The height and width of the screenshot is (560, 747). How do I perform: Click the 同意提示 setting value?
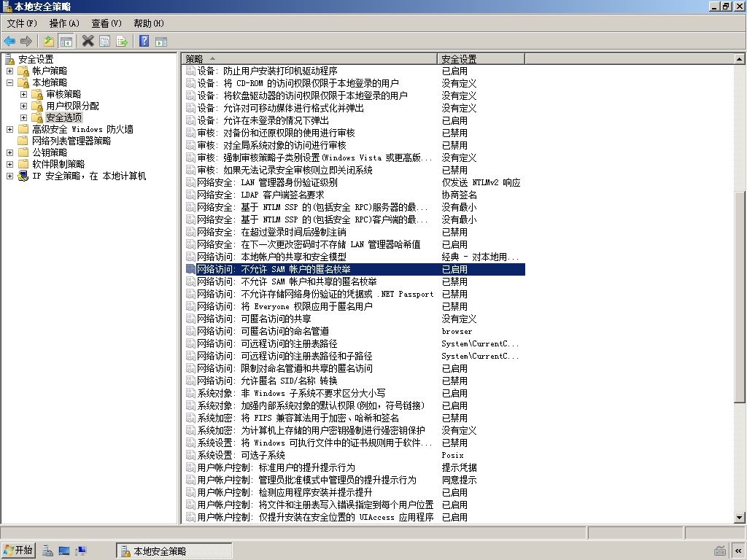460,480
